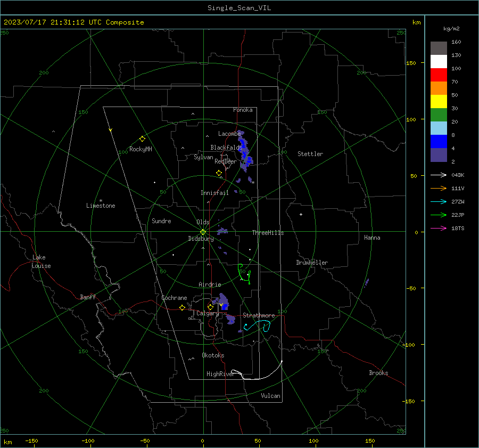479x448 pixels.
Task: Click the HighRiver town label
Action: [x=220, y=374]
